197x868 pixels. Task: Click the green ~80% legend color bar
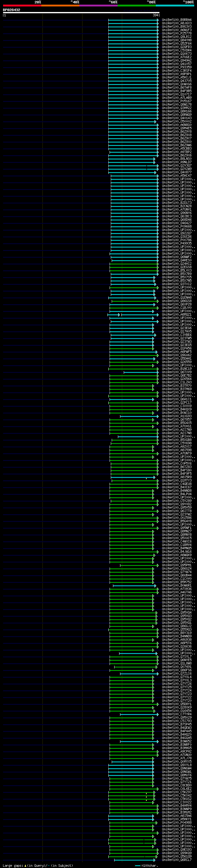coord(137,6)
